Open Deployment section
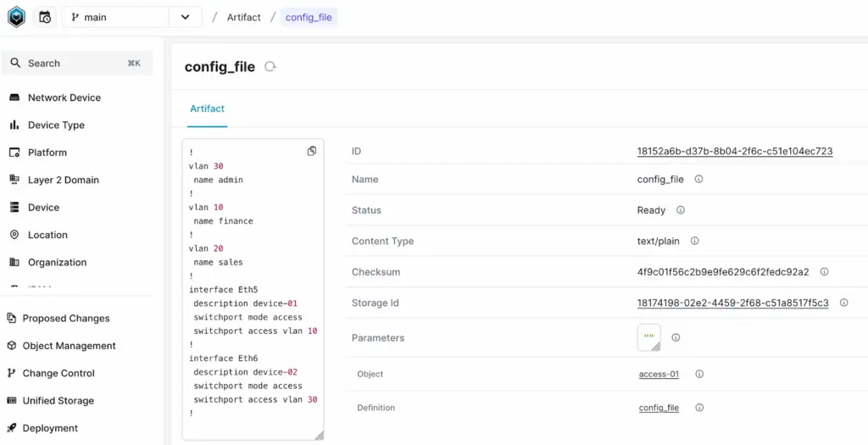Screen dimensions: 868x445 (x=50, y=428)
